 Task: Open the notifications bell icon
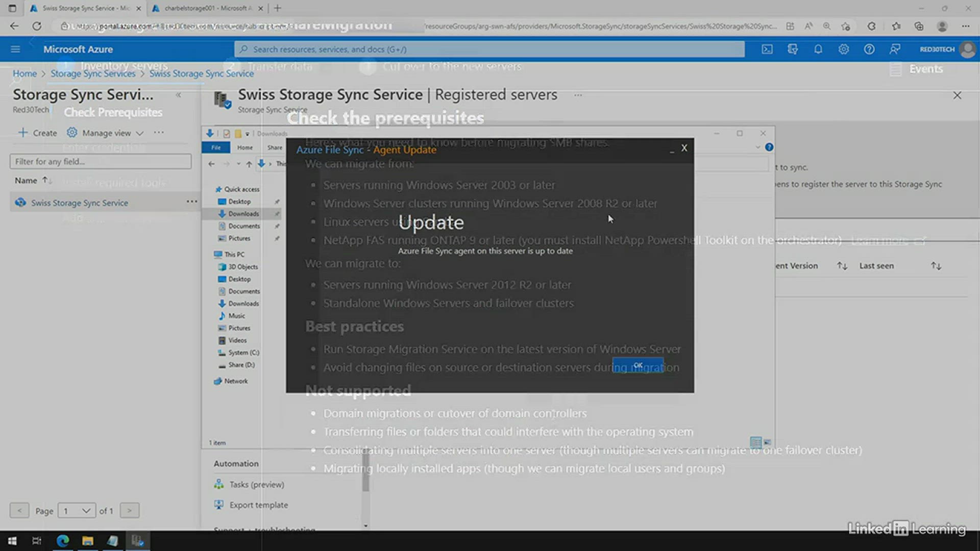pyautogui.click(x=818, y=49)
